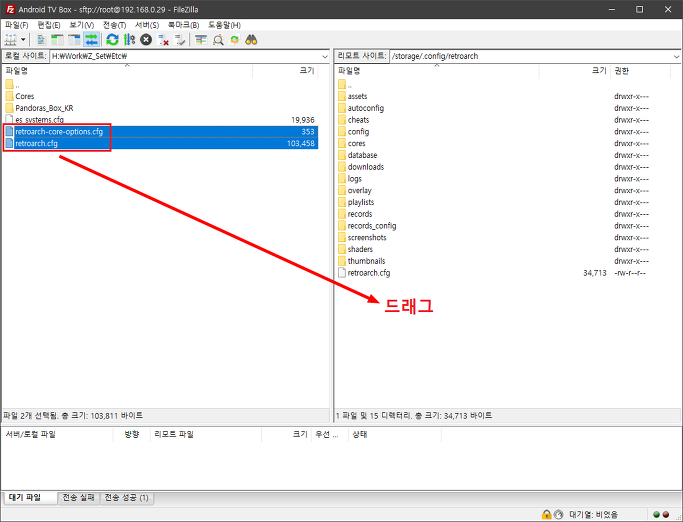The image size is (683, 522).
Task: Open the 서버(S) menu
Action: pyautogui.click(x=147, y=25)
